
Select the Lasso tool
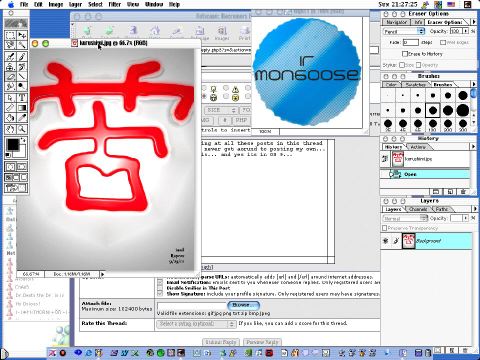point(10,45)
